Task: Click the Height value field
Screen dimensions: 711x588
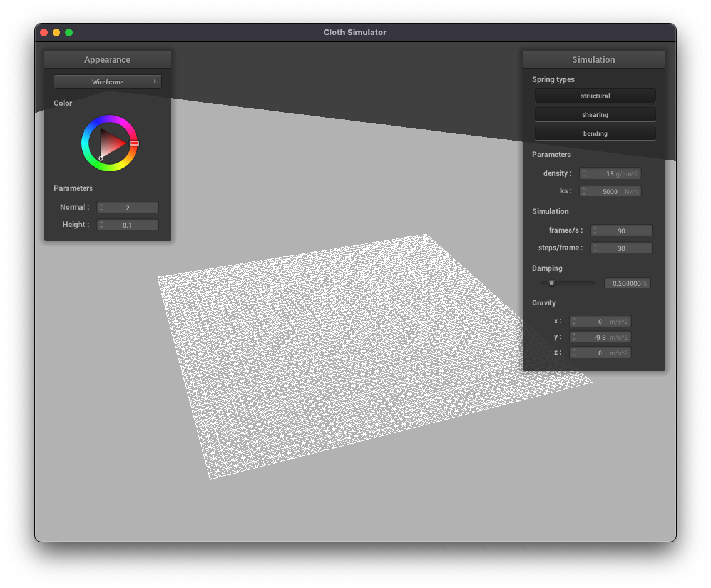Action: (x=128, y=225)
